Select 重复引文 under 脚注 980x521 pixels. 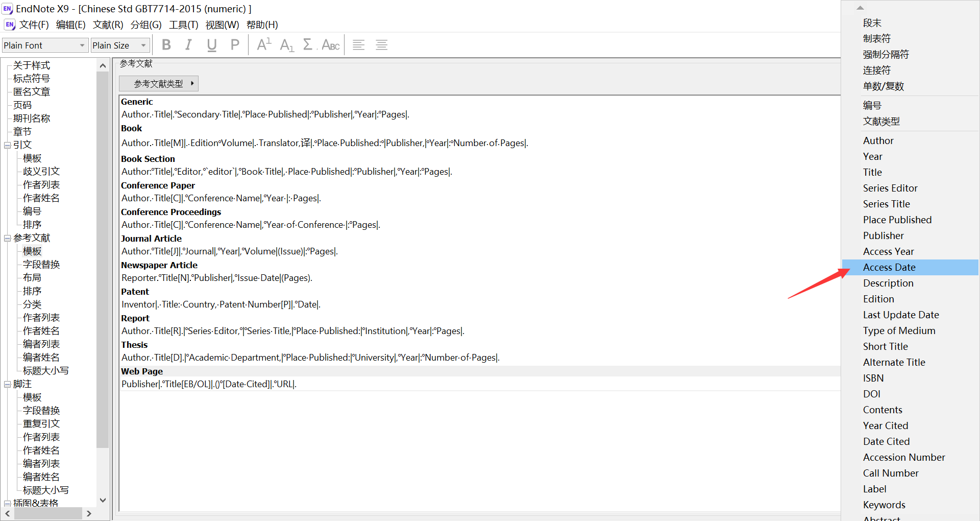[x=41, y=424]
